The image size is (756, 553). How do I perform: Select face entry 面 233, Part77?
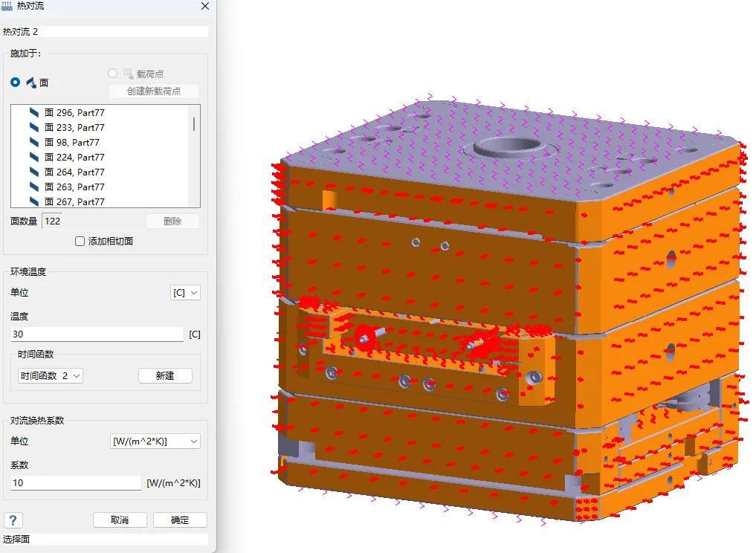(x=74, y=128)
